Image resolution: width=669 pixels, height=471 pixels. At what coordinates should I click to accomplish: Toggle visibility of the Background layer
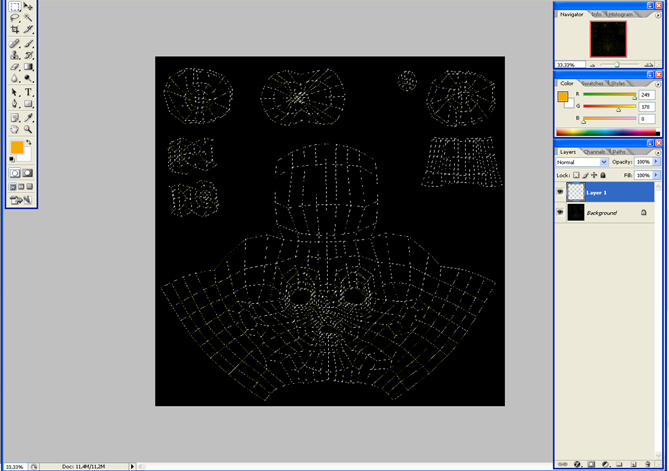[x=561, y=213]
